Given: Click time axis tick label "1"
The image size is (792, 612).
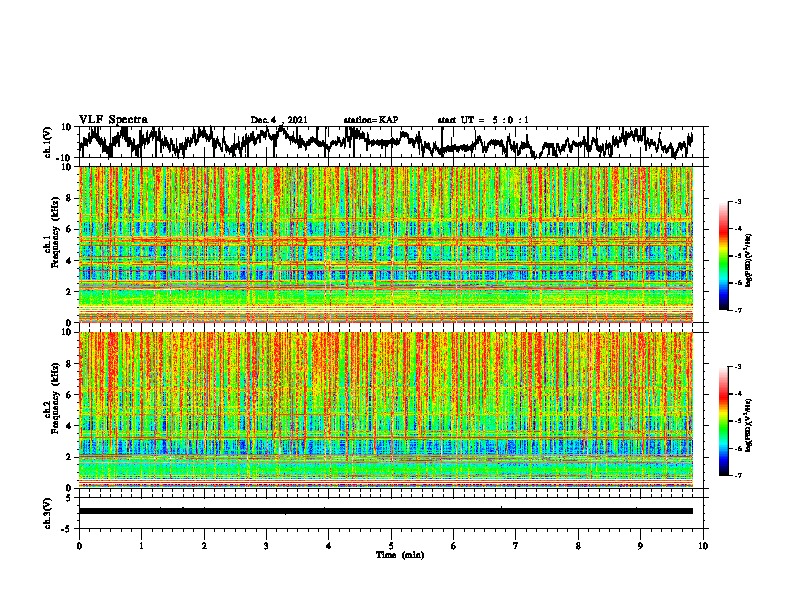Looking at the screenshot, I should coord(141,546).
